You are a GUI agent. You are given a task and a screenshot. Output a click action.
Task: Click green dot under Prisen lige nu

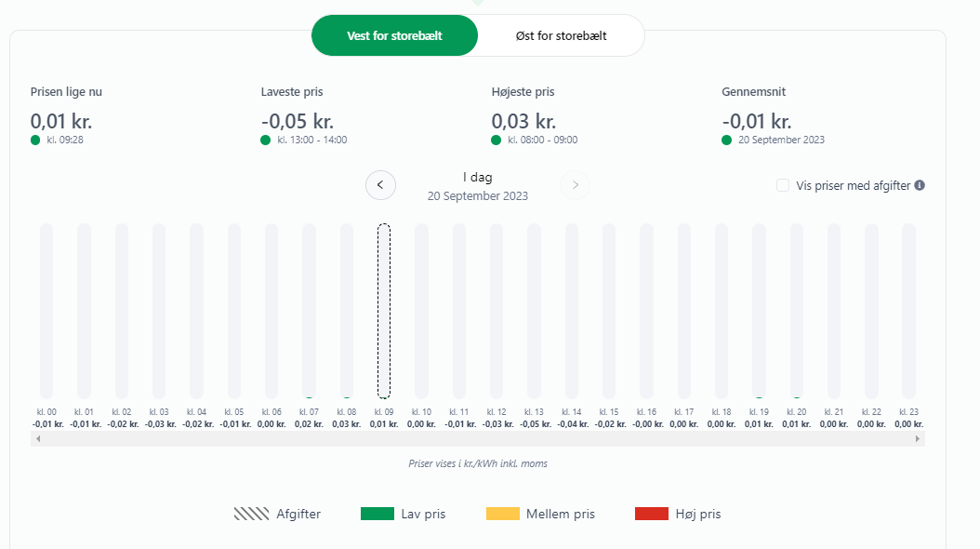click(35, 141)
